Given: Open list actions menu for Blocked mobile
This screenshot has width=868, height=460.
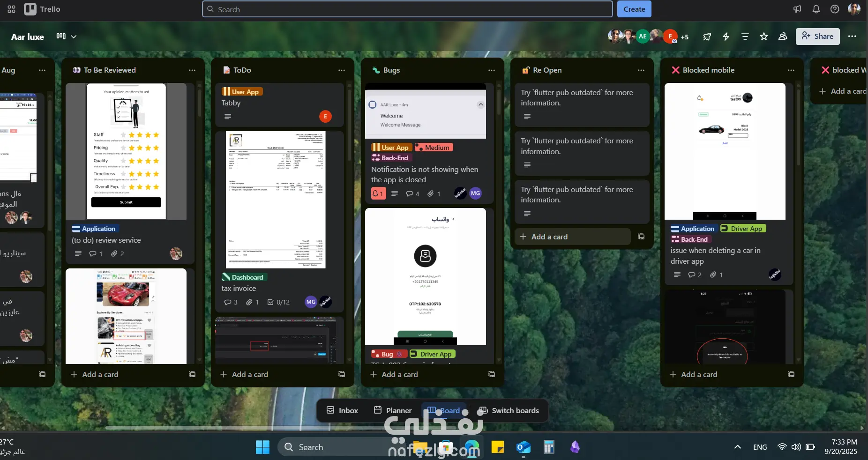Looking at the screenshot, I should point(791,70).
